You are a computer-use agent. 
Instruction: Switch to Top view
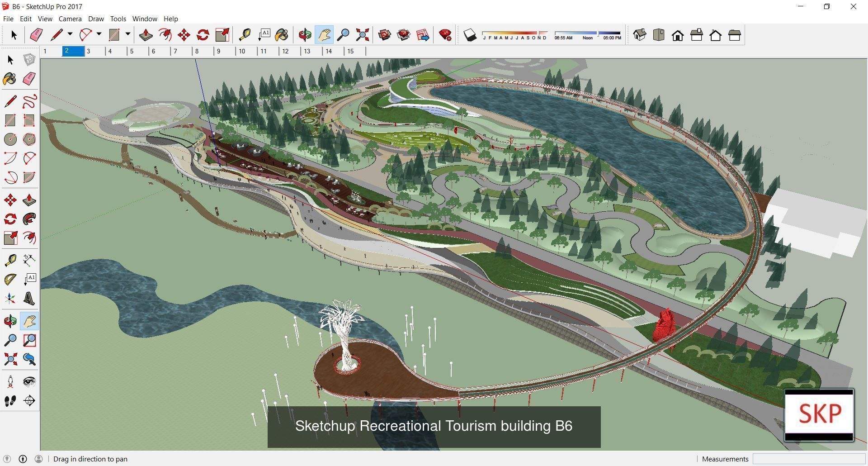tap(659, 35)
